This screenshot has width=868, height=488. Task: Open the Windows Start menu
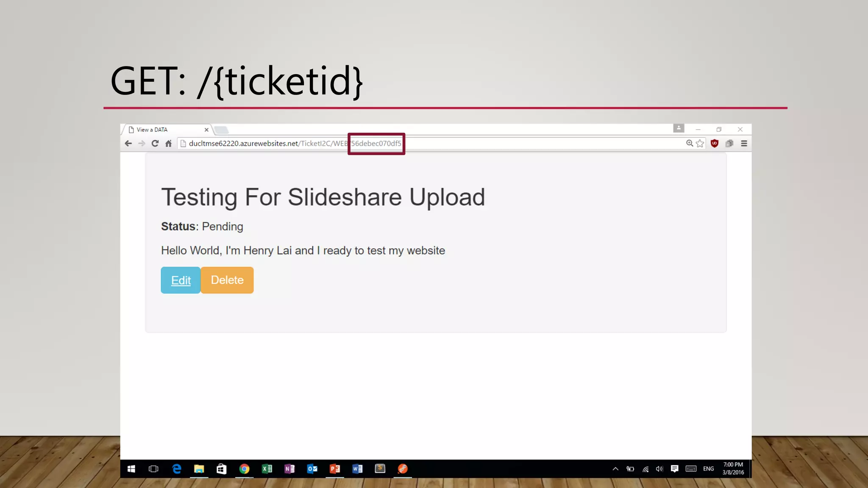[x=131, y=469]
